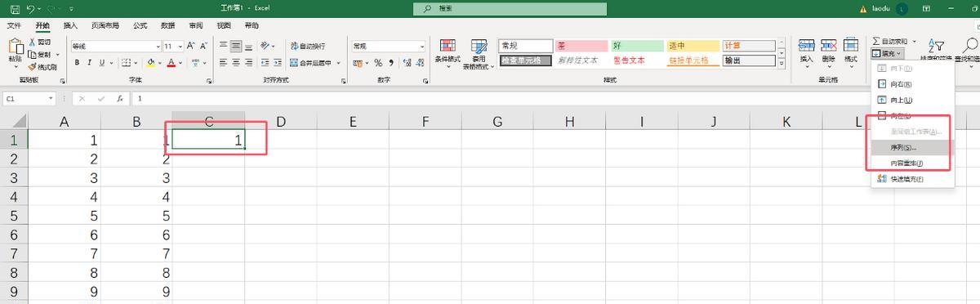The height and width of the screenshot is (304, 980).
Task: Switch to the Insert (插入) tab
Action: 70,25
